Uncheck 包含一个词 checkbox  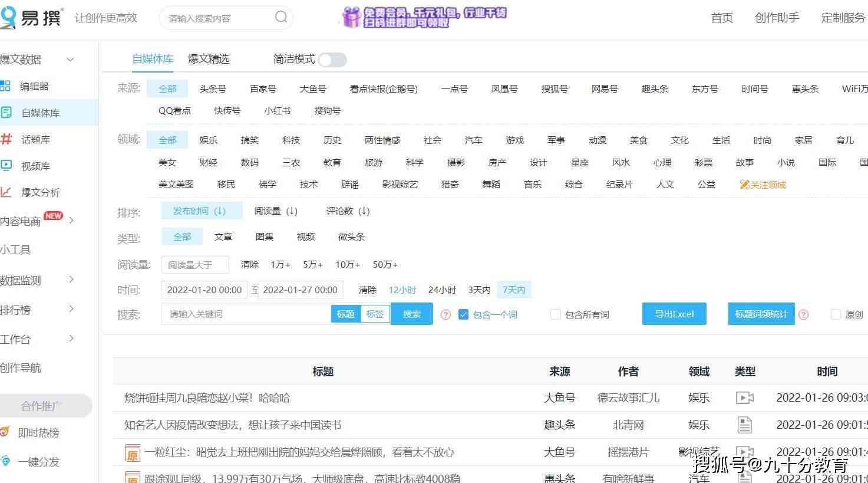coord(463,314)
